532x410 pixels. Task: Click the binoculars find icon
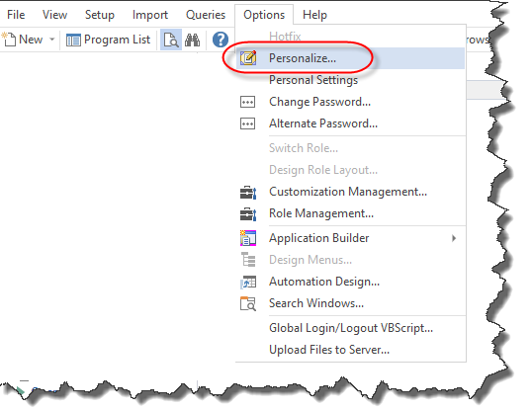click(193, 40)
